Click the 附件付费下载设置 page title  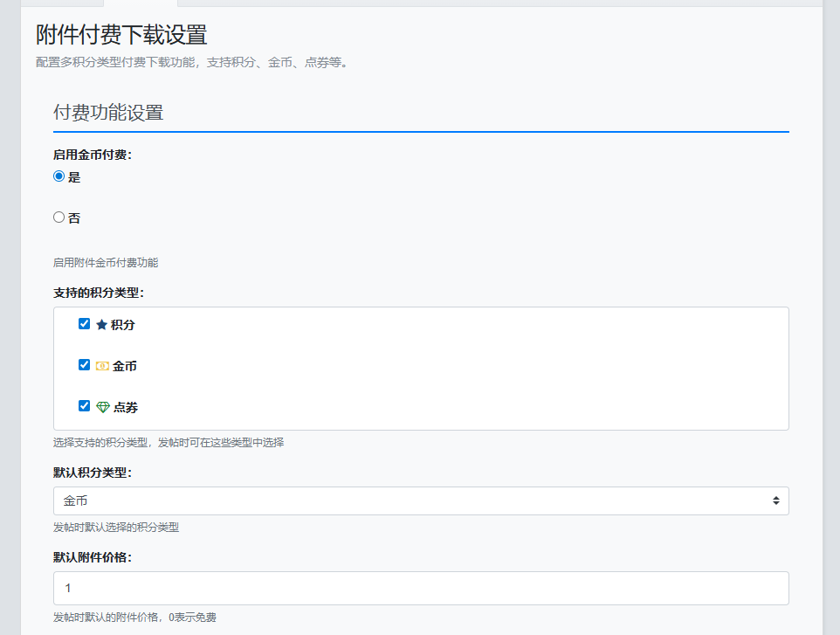[121, 35]
